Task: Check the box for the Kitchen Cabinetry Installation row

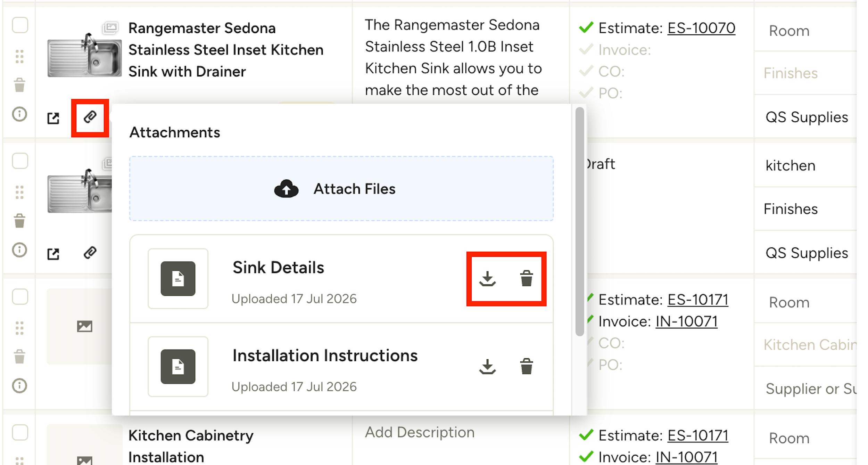Action: pyautogui.click(x=20, y=432)
